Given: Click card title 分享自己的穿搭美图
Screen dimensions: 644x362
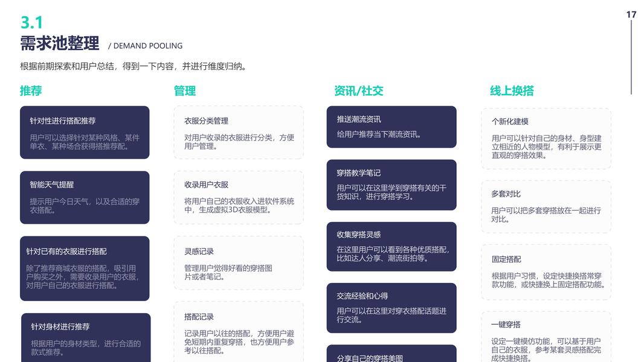Looking at the screenshot, I should (x=370, y=358).
